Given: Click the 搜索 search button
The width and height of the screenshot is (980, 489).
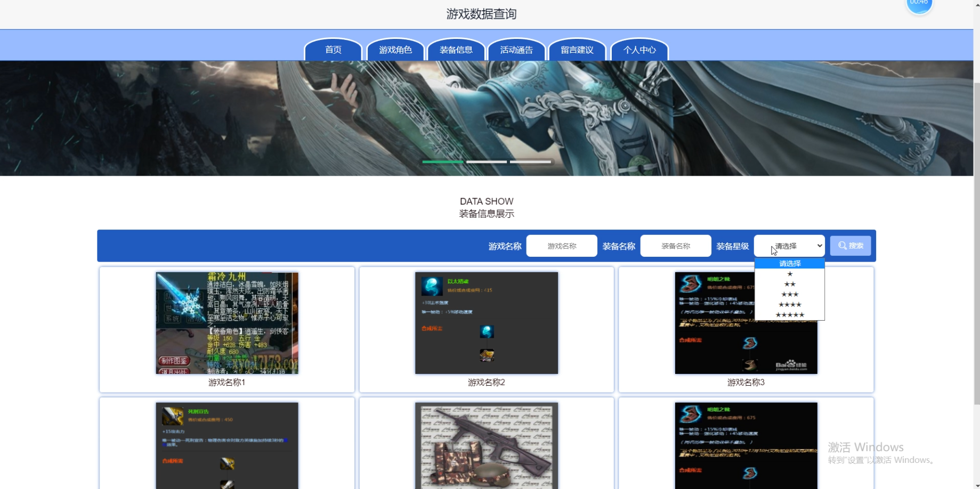Looking at the screenshot, I should click(851, 246).
